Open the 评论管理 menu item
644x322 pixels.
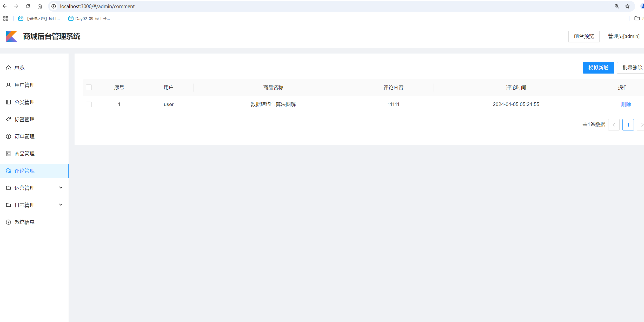pyautogui.click(x=24, y=171)
